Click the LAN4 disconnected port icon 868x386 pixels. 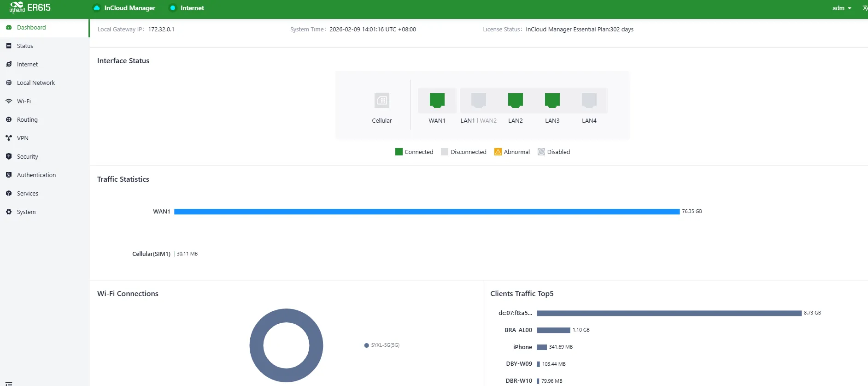click(x=589, y=100)
